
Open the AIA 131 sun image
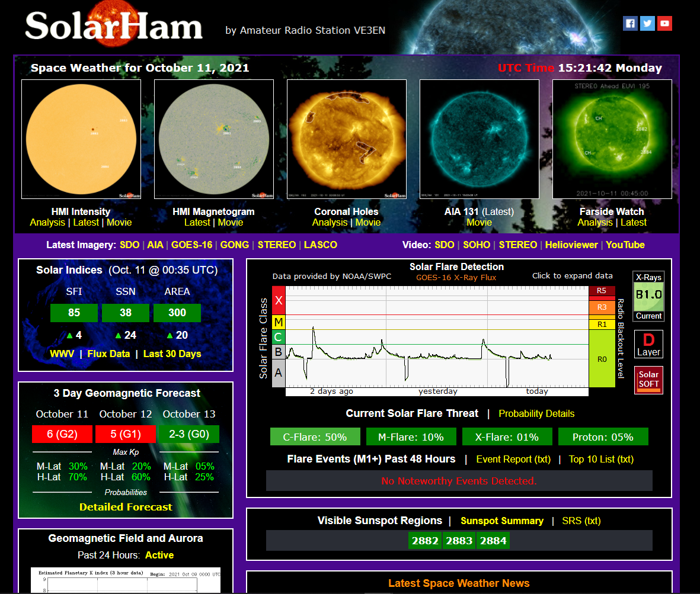480,139
